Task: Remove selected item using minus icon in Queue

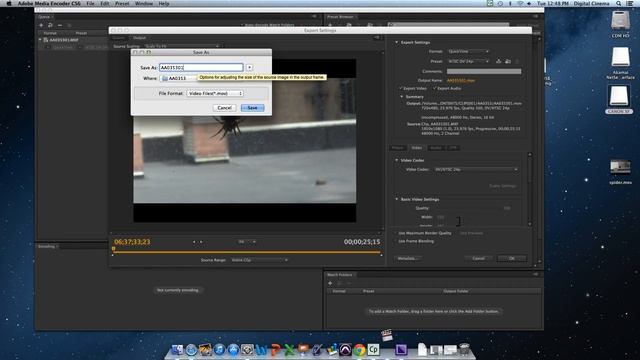Action: (60, 25)
